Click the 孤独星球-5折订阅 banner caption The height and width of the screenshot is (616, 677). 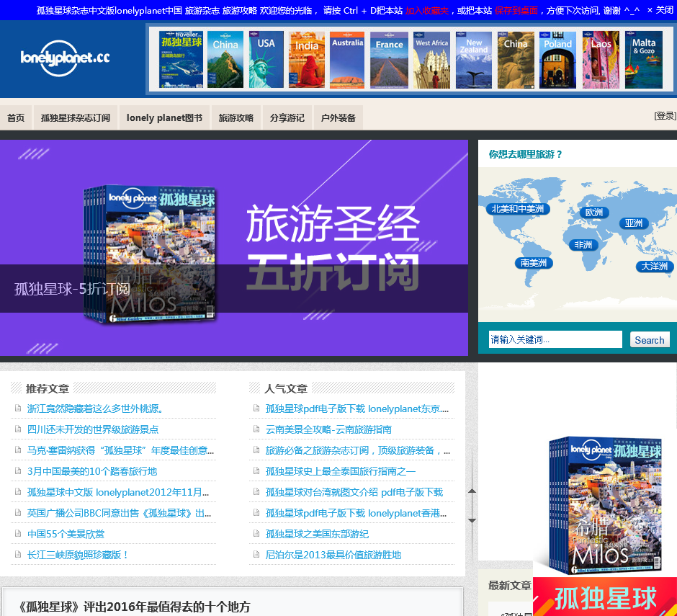(x=72, y=289)
